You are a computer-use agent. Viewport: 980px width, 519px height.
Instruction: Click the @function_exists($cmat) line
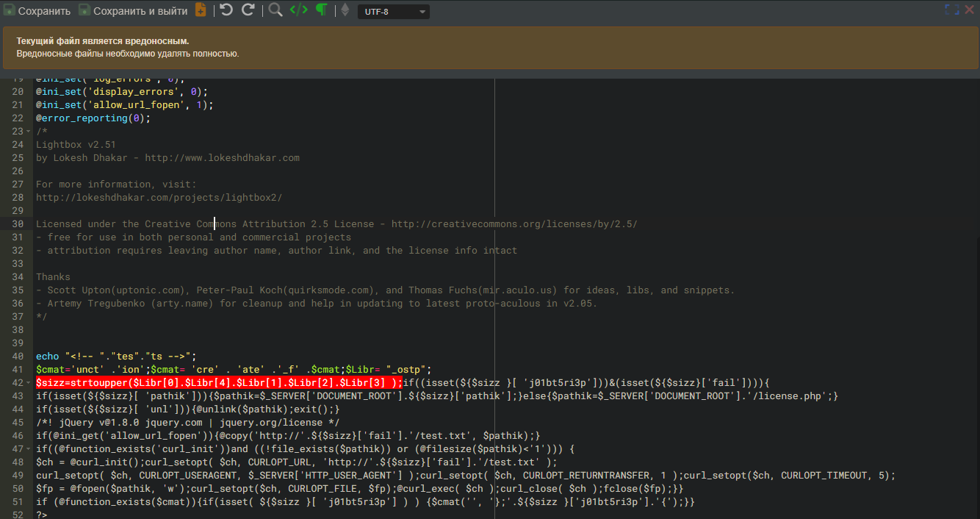click(x=365, y=502)
